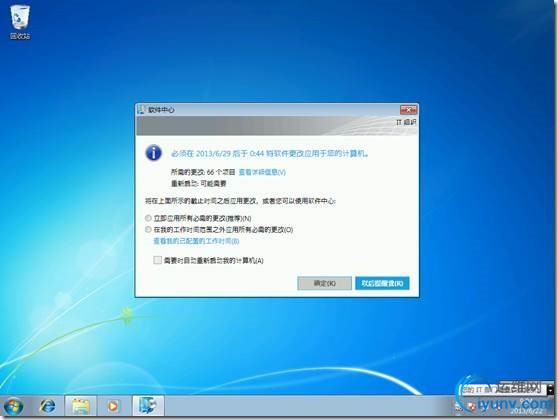The width and height of the screenshot is (558, 420).
Task: Click the blue info icon in dialog
Action: 153,153
